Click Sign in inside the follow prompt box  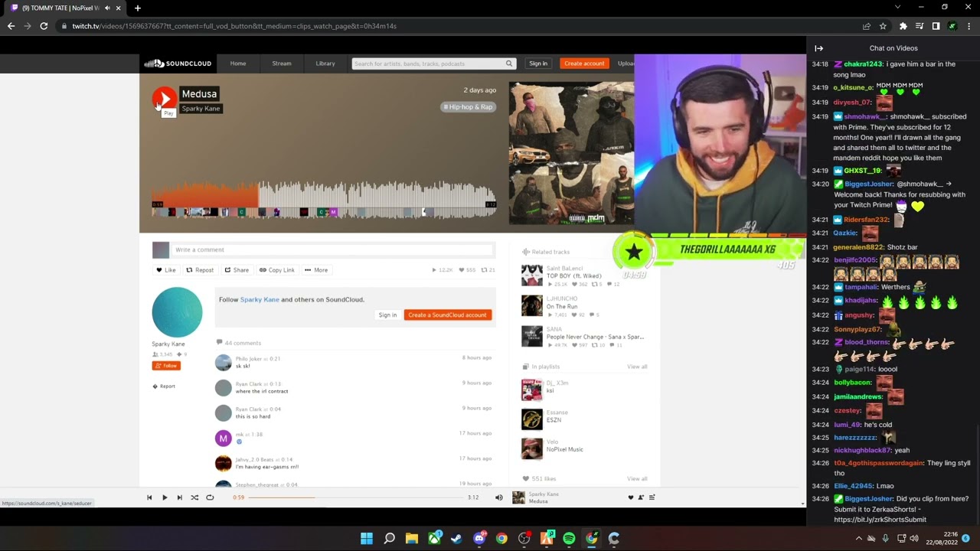[387, 315]
